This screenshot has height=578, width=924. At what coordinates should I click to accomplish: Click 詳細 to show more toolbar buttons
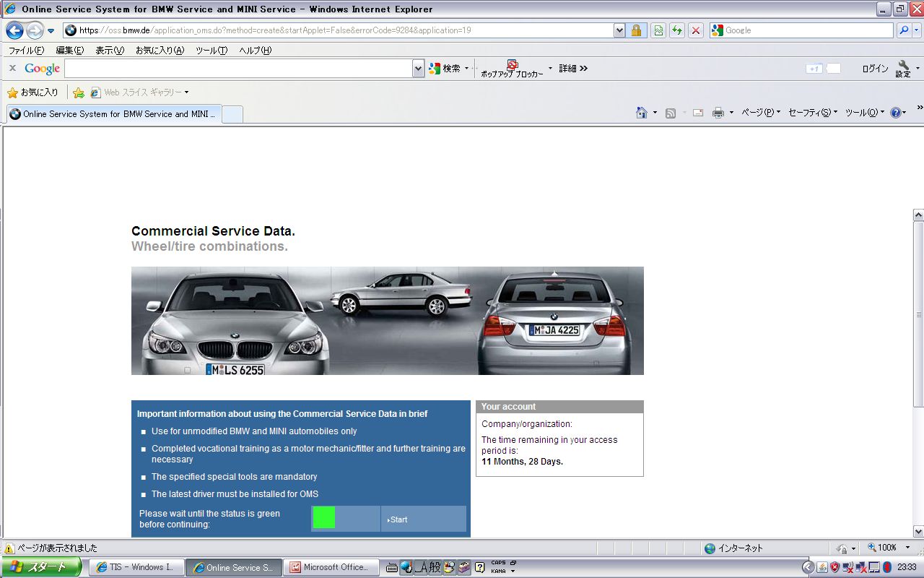(573, 68)
